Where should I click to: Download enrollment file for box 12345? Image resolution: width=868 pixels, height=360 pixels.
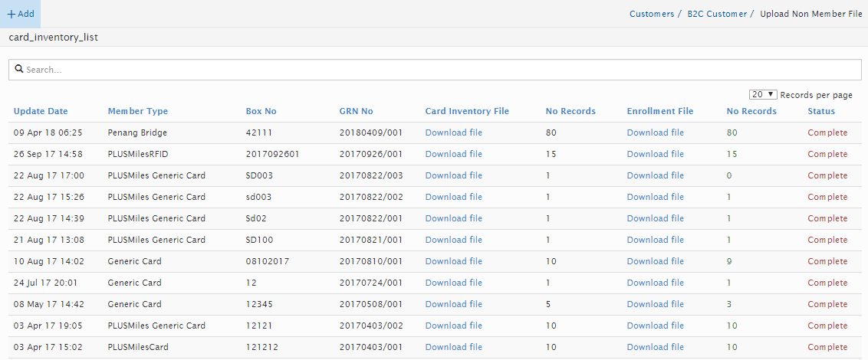[x=655, y=304]
